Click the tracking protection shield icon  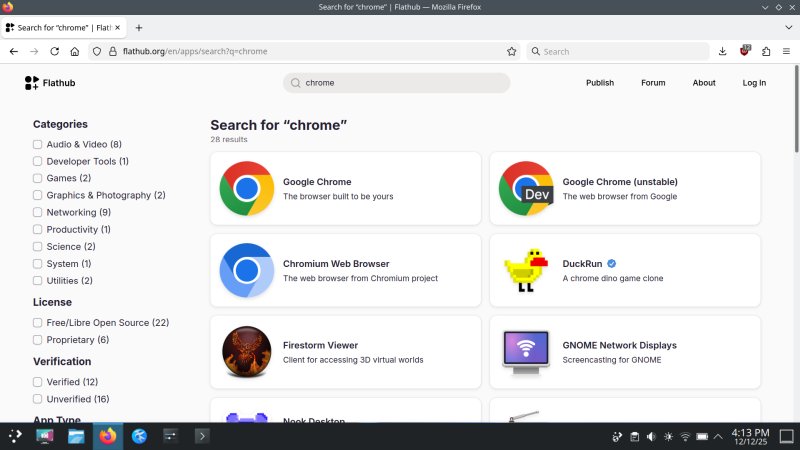[97, 52]
